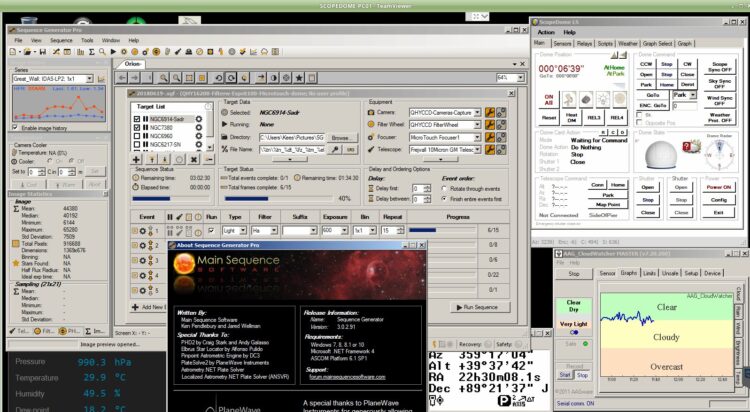750x412 pixels.
Task: Click Browse button for directory
Action: coord(340,137)
